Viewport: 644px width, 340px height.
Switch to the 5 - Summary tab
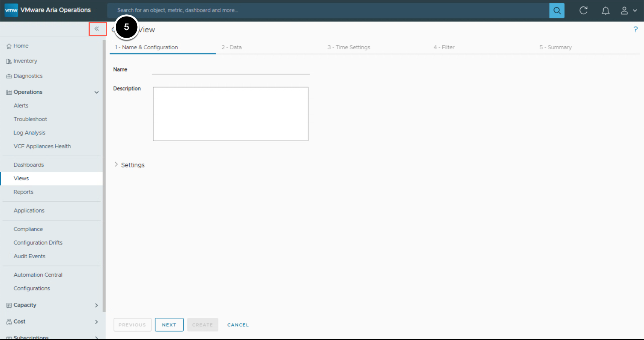click(555, 47)
